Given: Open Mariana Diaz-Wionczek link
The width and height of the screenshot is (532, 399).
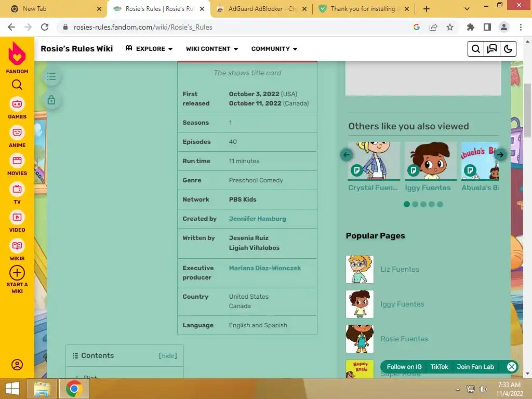Looking at the screenshot, I should [x=265, y=268].
